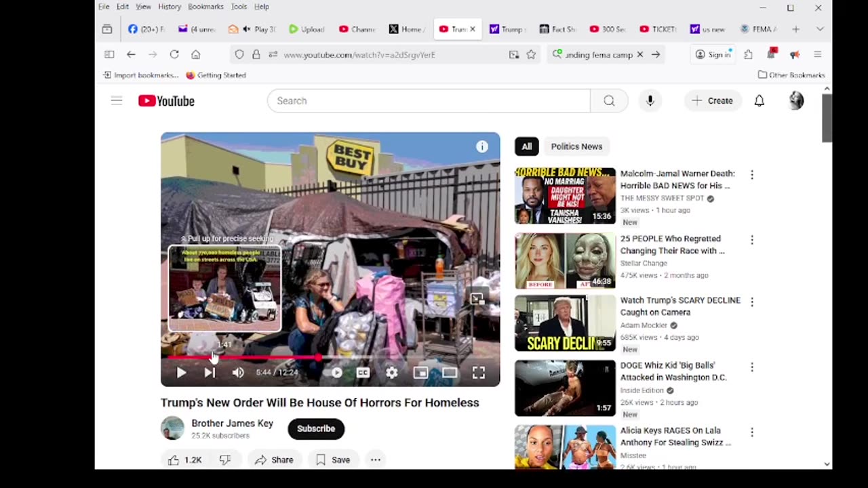Click the page vertical scrollbar thumb
This screenshot has height=488, width=868.
[x=827, y=118]
